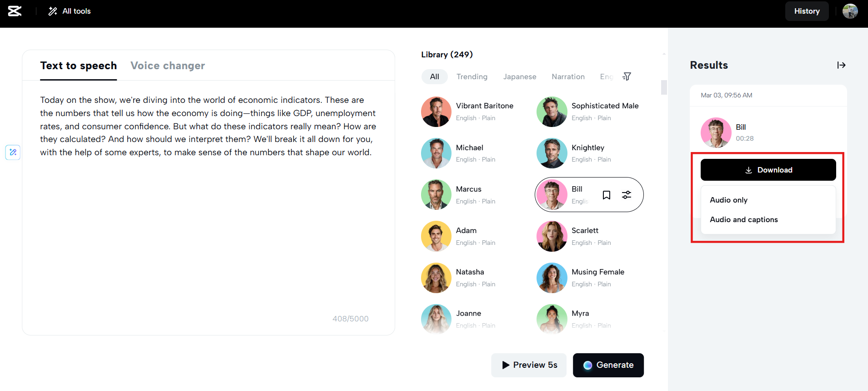The image size is (868, 391).
Task: Click inside the script text area
Action: click(x=208, y=228)
